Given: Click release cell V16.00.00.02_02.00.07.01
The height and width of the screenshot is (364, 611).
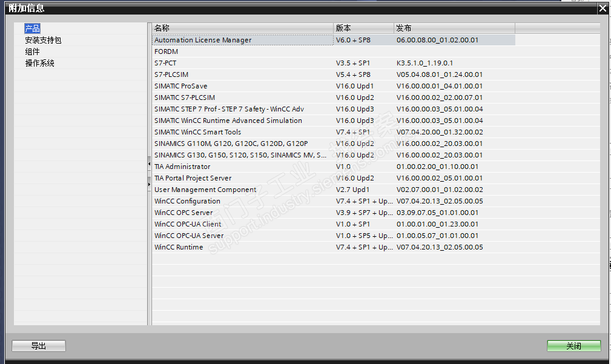Looking at the screenshot, I should click(x=440, y=98).
